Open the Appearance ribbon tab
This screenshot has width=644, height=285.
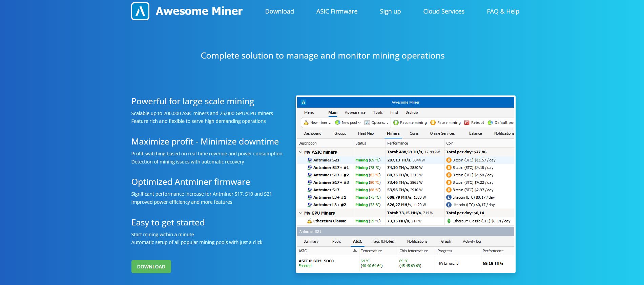coord(355,112)
